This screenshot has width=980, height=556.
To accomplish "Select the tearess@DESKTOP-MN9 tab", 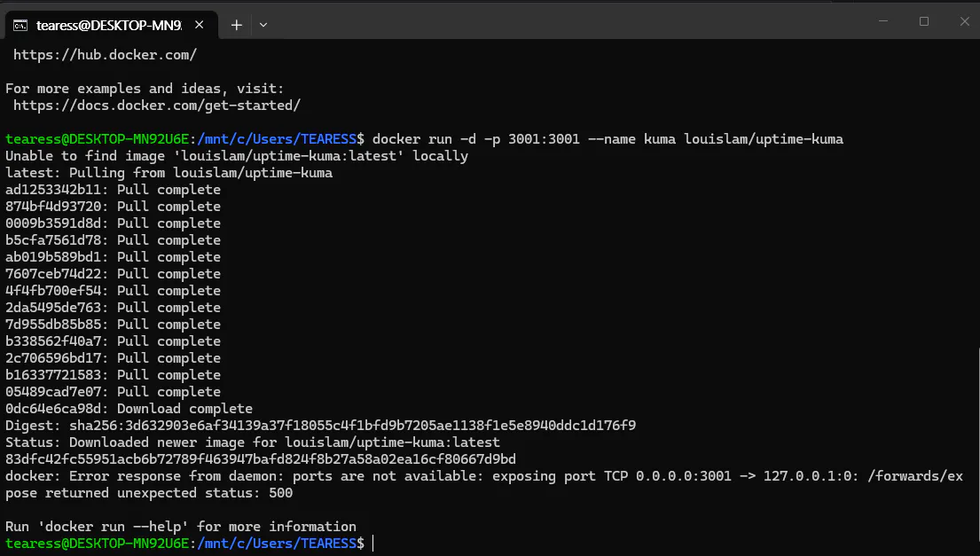I will (x=108, y=25).
